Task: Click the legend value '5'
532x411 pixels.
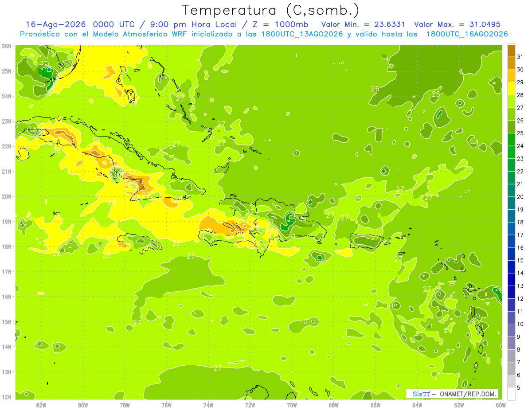Action: point(519,388)
